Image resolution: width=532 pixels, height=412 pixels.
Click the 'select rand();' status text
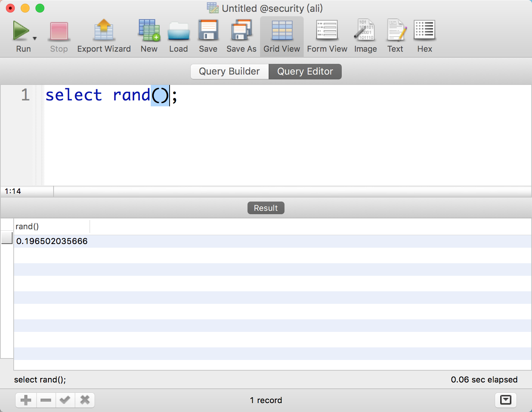(x=40, y=380)
